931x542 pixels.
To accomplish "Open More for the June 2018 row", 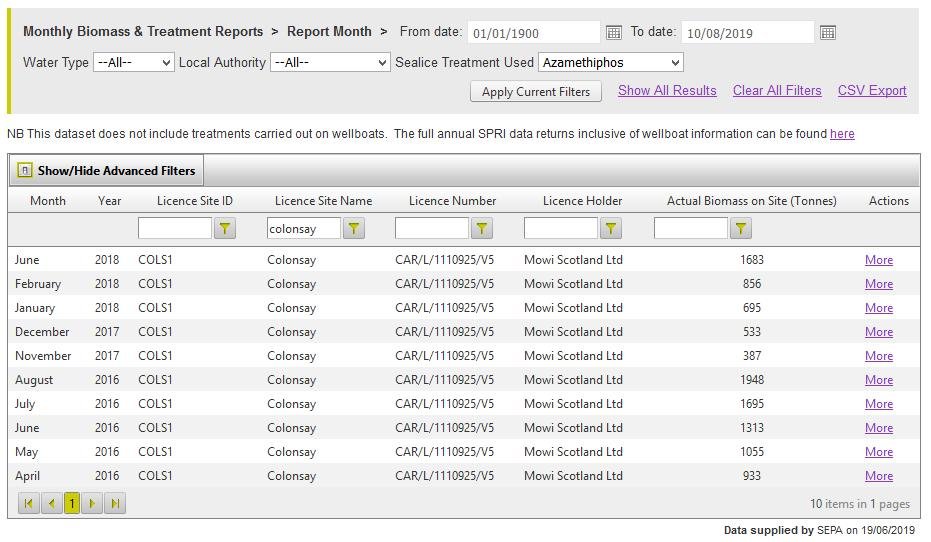I will click(x=879, y=260).
